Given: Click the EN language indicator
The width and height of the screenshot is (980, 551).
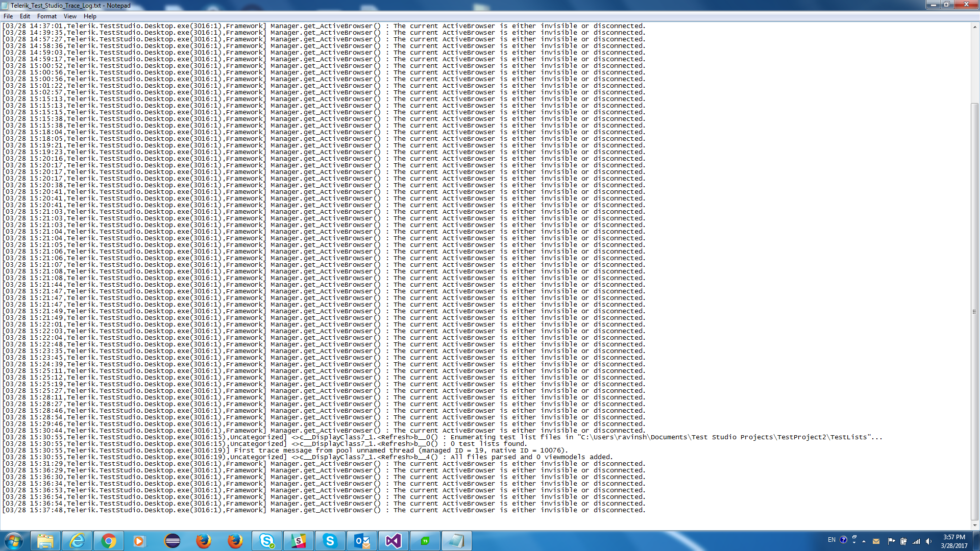Looking at the screenshot, I should click(831, 540).
